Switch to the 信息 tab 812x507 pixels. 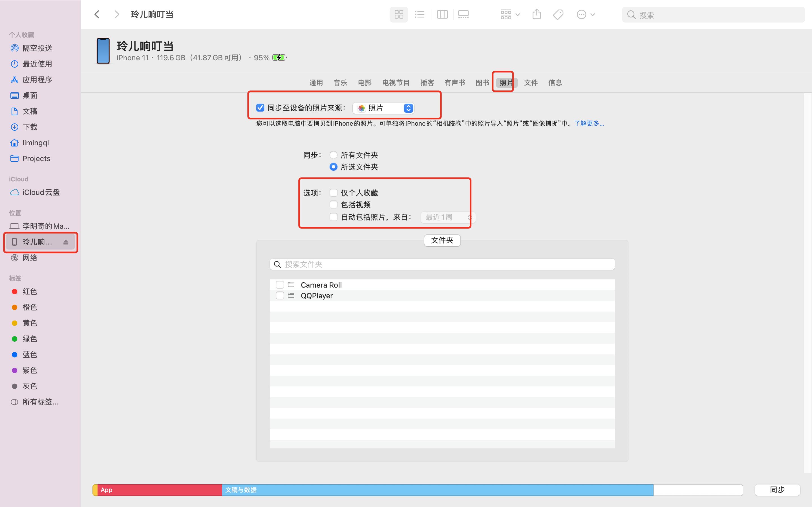555,83
